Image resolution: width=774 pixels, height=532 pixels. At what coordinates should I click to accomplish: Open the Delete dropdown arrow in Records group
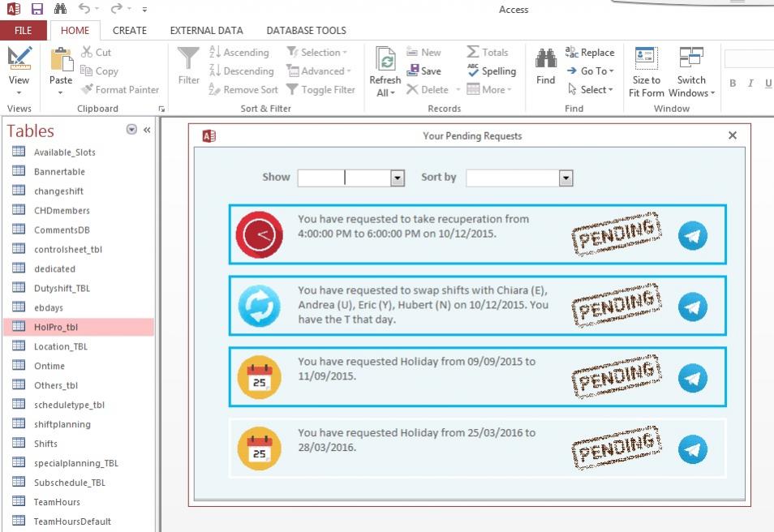tap(458, 90)
